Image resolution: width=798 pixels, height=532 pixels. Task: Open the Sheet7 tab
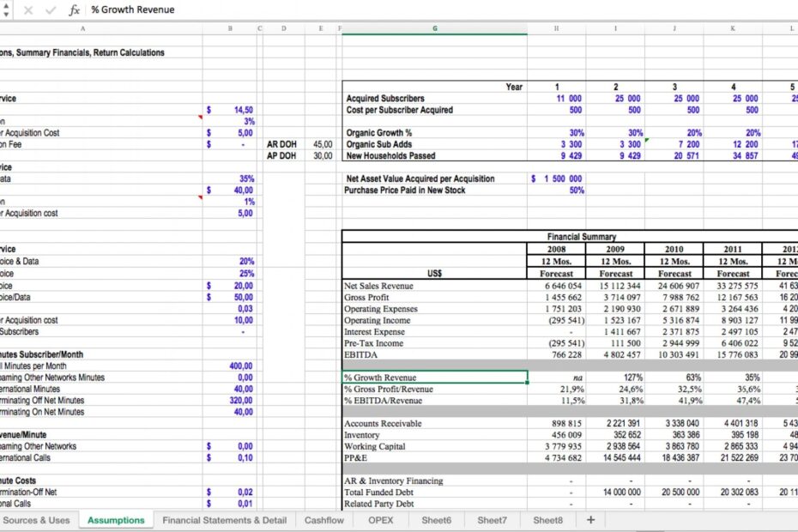coord(493,520)
